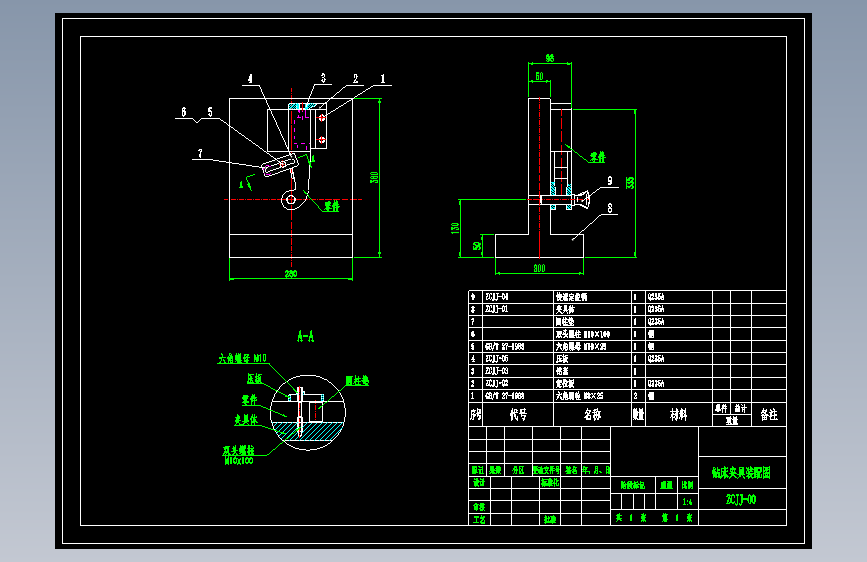Select part balloon number 1

[x=383, y=79]
